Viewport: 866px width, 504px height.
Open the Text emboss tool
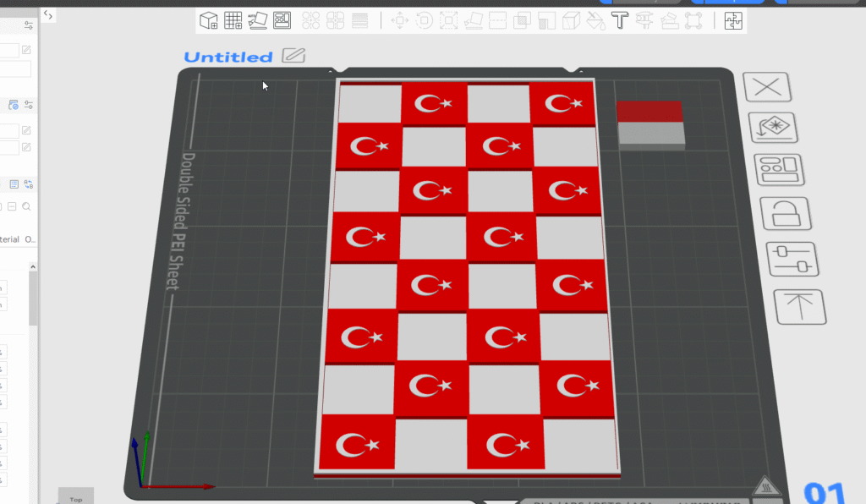pos(620,20)
